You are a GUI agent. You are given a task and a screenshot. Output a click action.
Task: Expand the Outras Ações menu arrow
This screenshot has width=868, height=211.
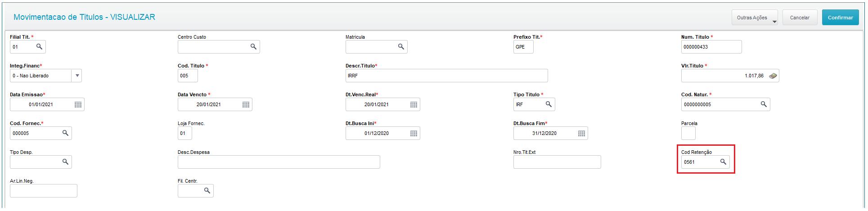click(x=774, y=22)
